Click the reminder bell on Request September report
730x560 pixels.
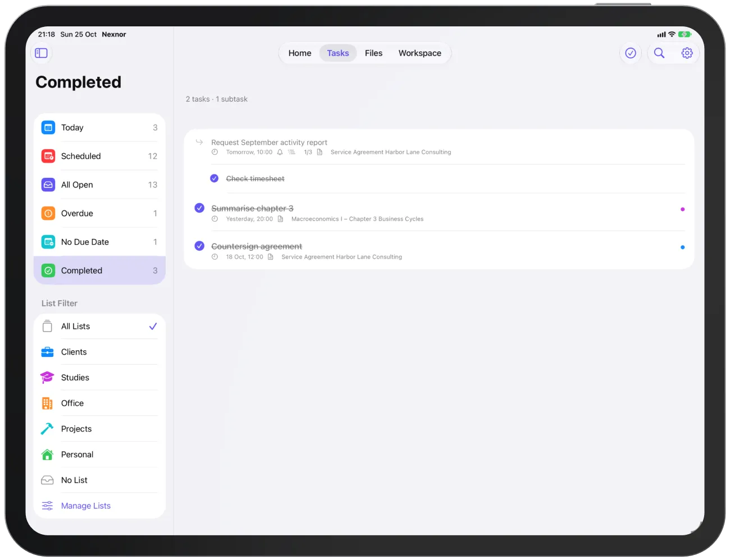(280, 152)
